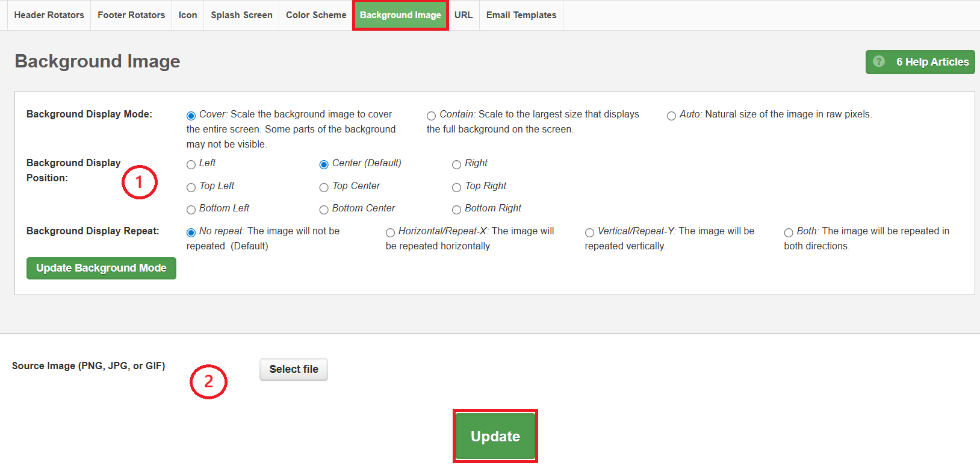Screen dimensions: 980x474
Task: Choose Auto natural size display mode
Action: (x=671, y=116)
